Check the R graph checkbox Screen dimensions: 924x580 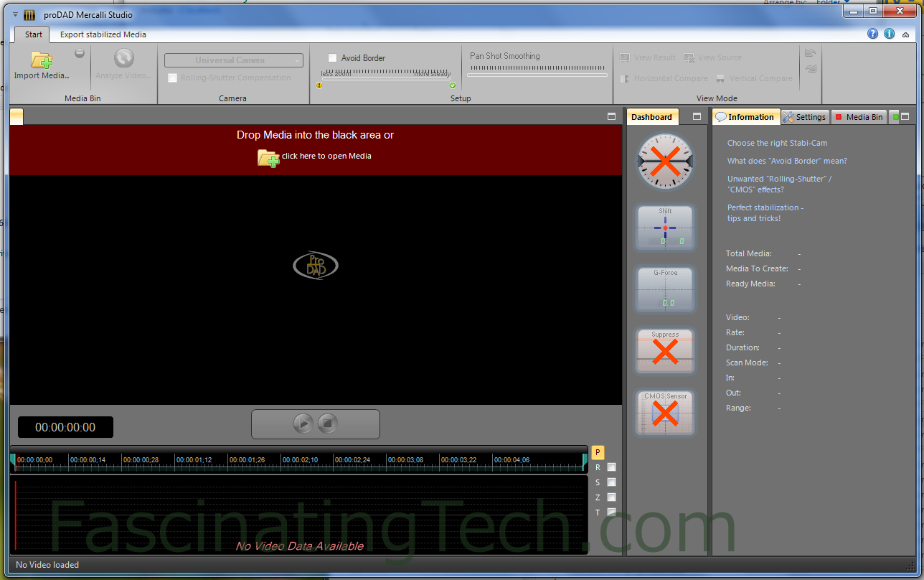click(x=612, y=467)
